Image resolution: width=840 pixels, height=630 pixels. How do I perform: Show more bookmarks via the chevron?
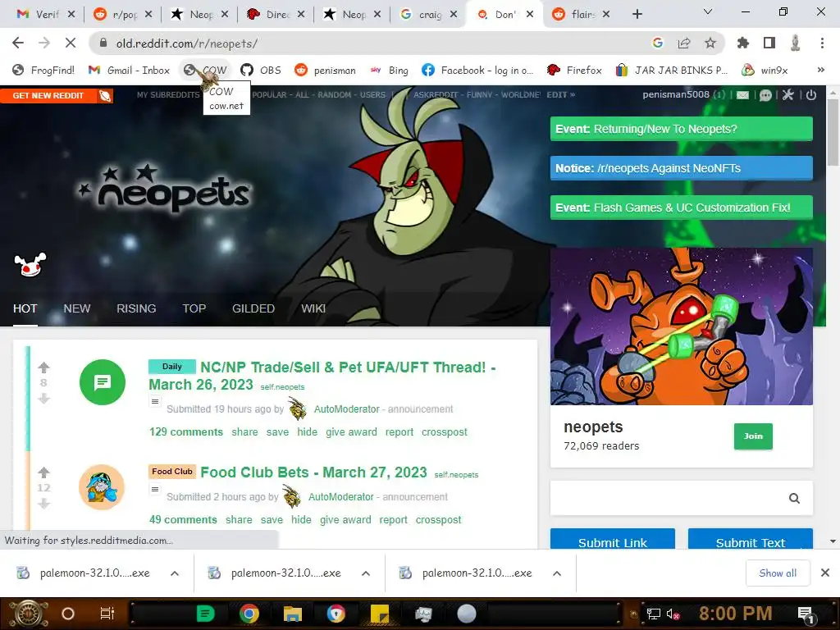coord(820,70)
